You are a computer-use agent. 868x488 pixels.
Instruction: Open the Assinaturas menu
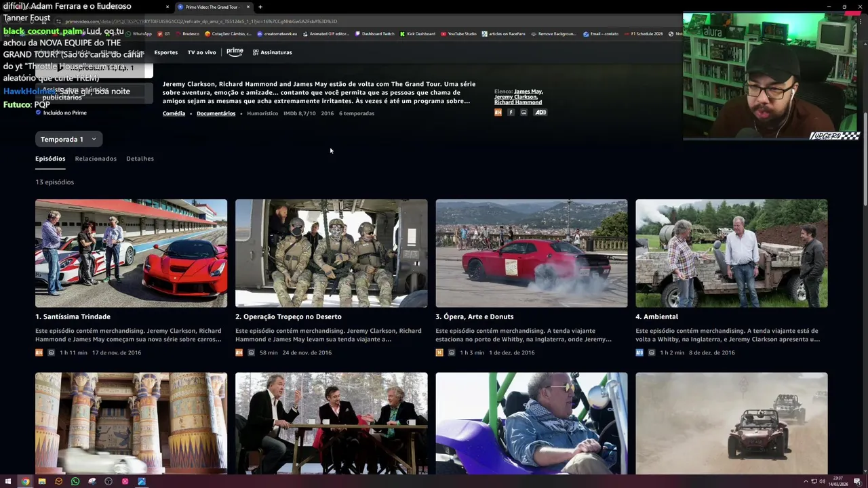point(273,52)
